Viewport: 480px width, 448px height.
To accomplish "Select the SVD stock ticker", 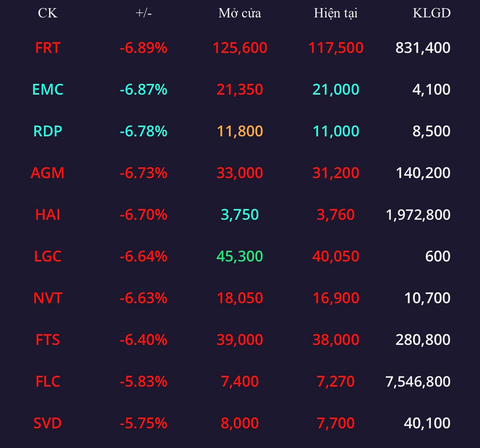I will tap(48, 423).
